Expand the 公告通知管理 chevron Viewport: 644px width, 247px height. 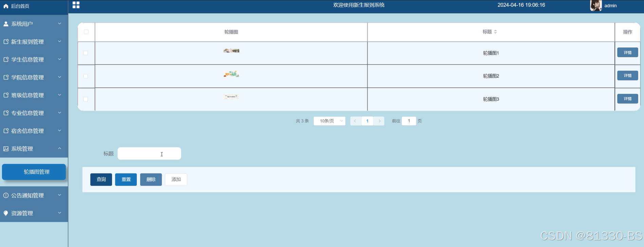click(60, 195)
